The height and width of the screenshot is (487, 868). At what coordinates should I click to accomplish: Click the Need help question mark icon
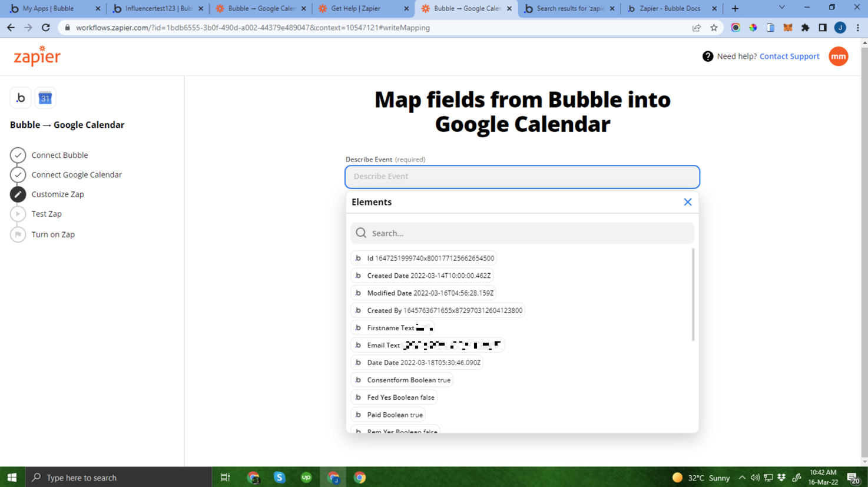pos(708,57)
